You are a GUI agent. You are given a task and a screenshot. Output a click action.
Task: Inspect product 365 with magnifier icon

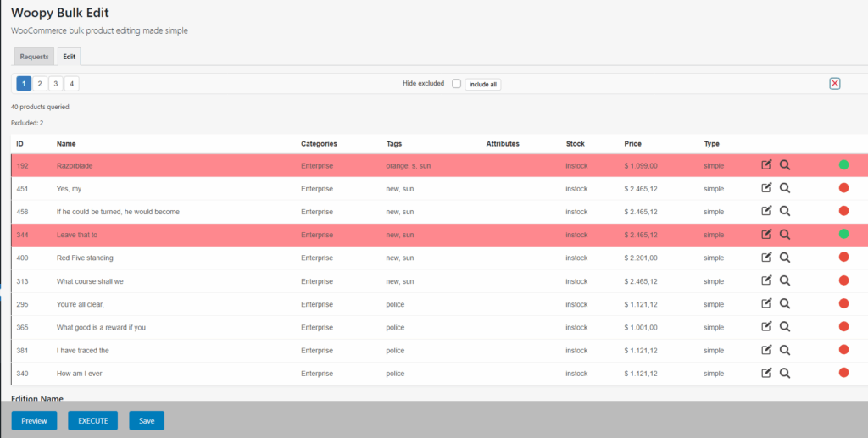(x=785, y=327)
